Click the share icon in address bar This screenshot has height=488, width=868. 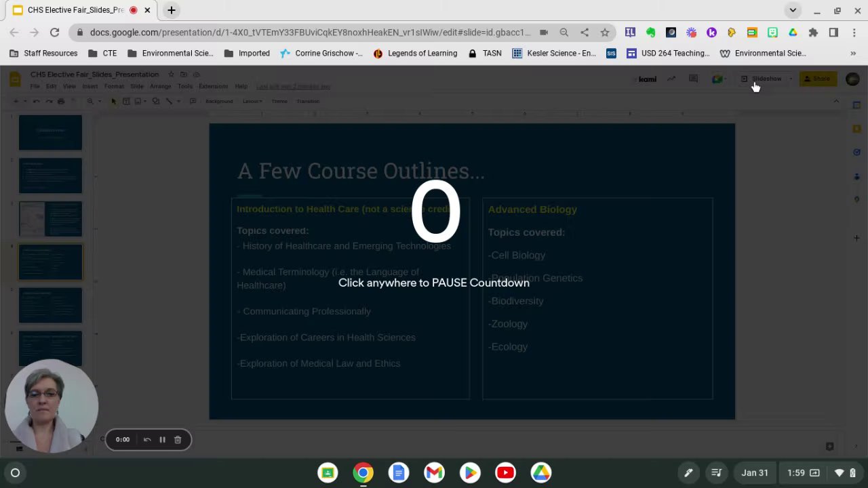(585, 32)
